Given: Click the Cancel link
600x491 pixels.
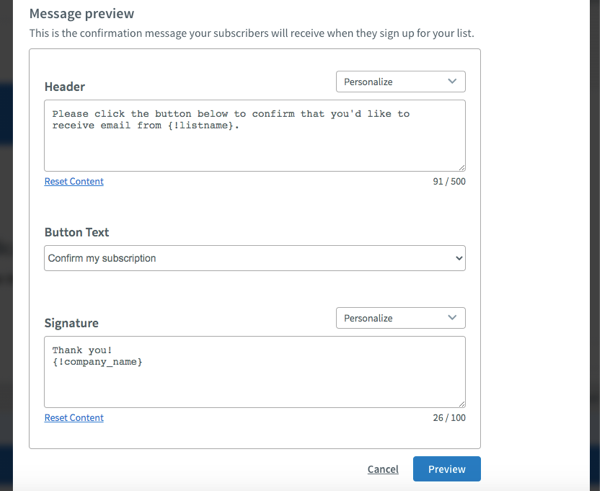Looking at the screenshot, I should pyautogui.click(x=383, y=469).
